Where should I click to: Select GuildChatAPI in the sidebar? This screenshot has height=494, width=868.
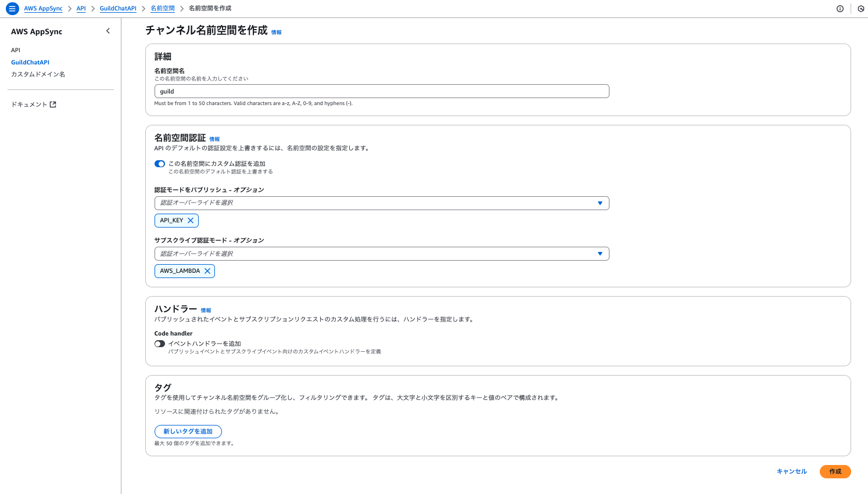click(30, 62)
